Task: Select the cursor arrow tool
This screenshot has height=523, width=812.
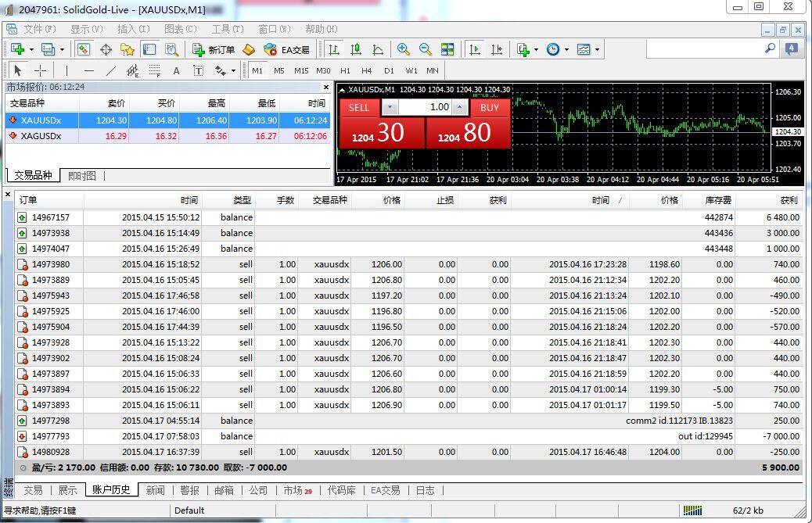Action: 18,70
